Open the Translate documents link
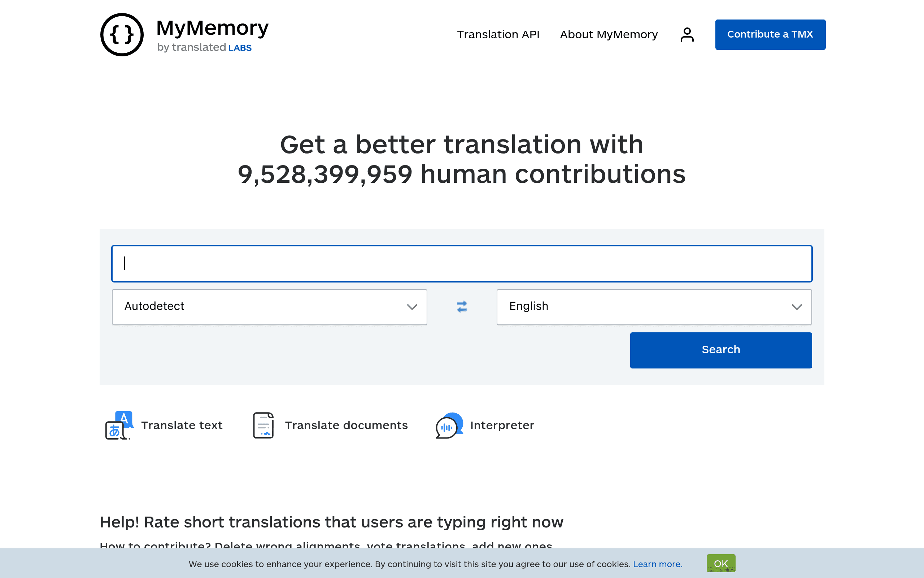This screenshot has width=924, height=578. pos(346,425)
